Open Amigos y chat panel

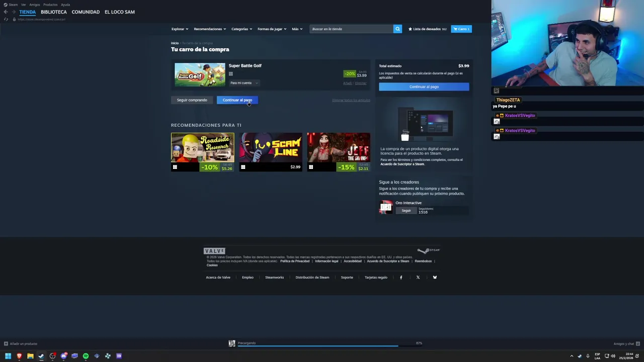point(626,344)
